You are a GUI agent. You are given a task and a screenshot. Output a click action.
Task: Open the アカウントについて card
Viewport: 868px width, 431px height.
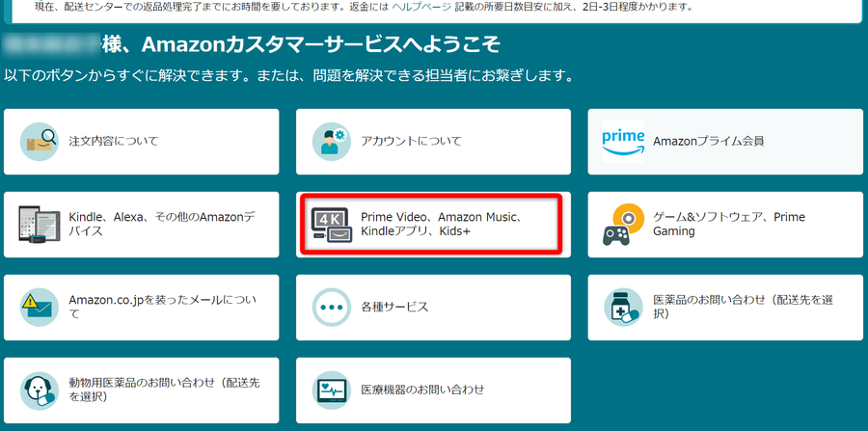click(x=433, y=142)
